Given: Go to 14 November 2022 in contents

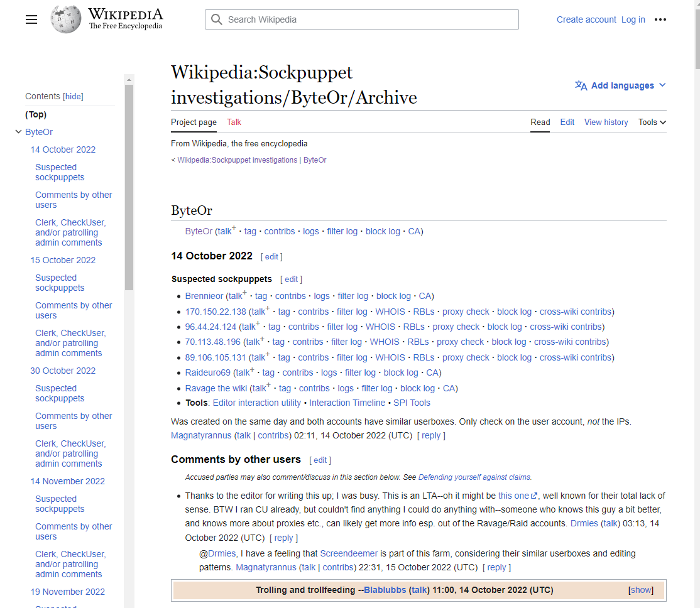Looking at the screenshot, I should pos(67,481).
